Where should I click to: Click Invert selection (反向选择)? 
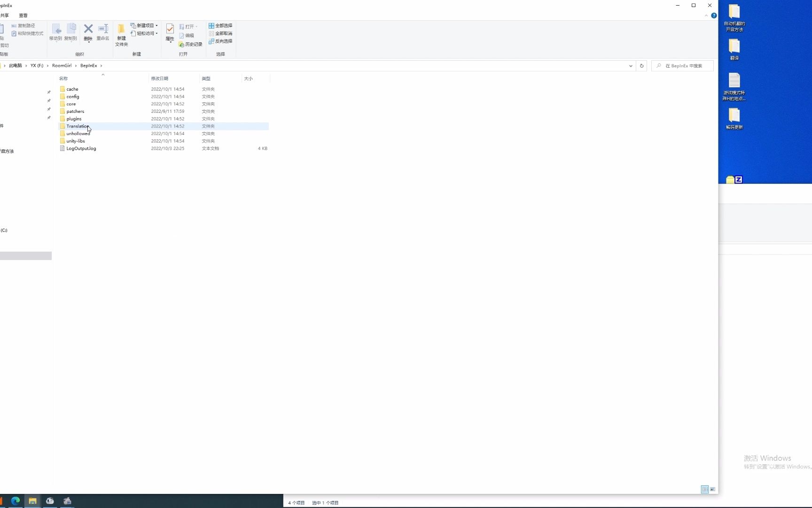pyautogui.click(x=220, y=41)
